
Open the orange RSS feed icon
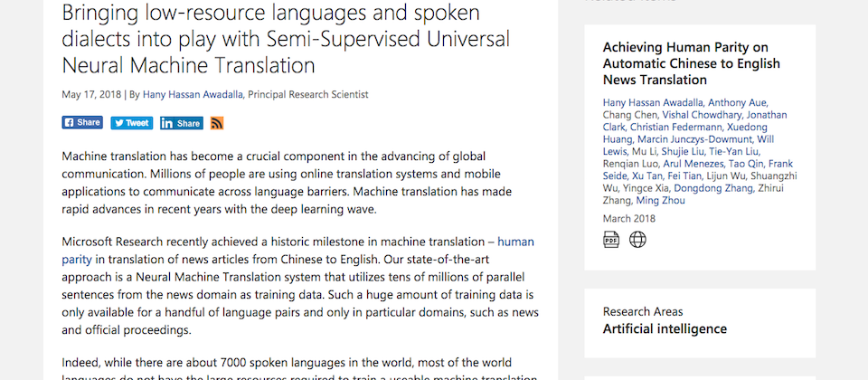coord(217,123)
